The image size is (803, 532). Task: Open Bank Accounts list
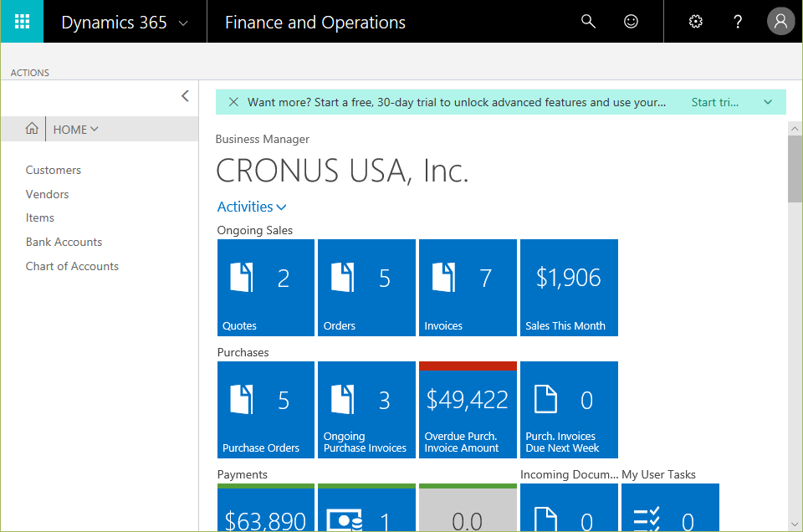(64, 242)
